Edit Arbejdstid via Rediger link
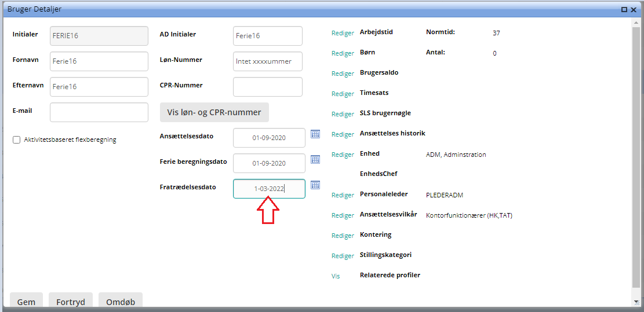This screenshot has width=644, height=312. (x=343, y=33)
